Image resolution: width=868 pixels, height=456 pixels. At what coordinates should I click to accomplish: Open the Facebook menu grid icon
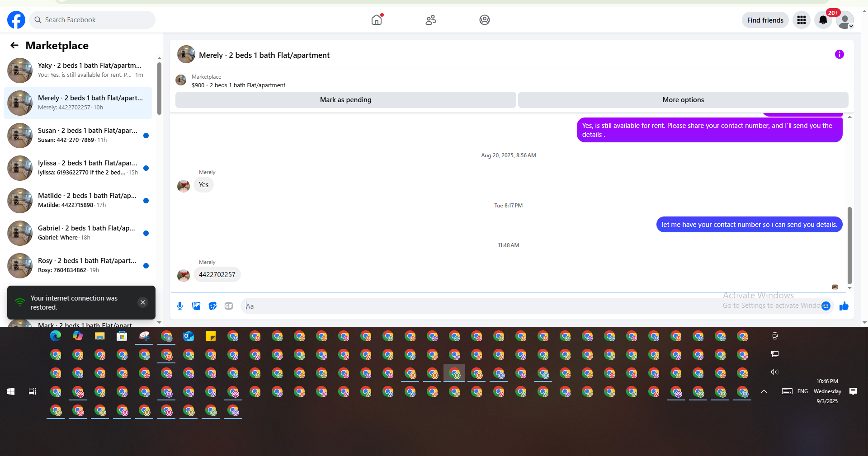click(x=802, y=20)
